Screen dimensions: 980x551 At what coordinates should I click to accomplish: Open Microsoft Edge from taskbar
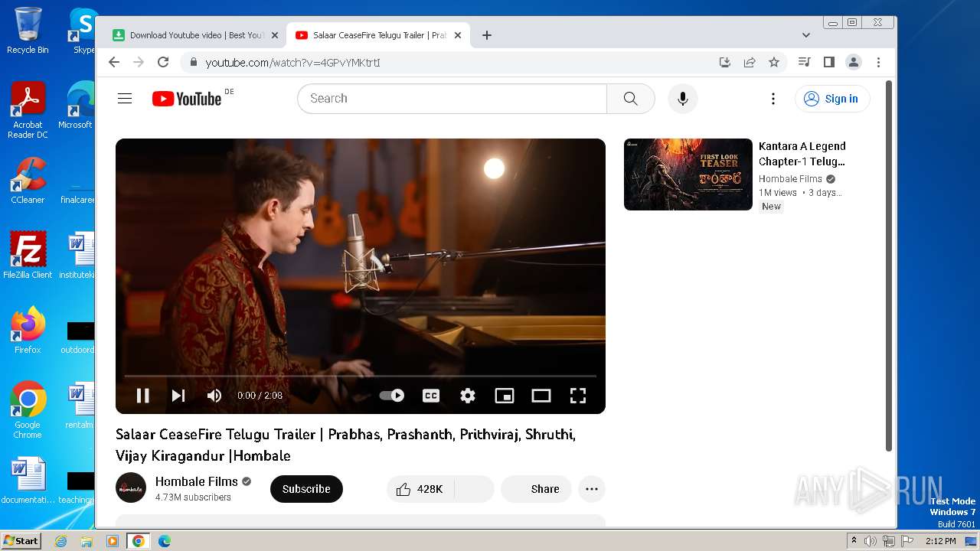pos(164,541)
